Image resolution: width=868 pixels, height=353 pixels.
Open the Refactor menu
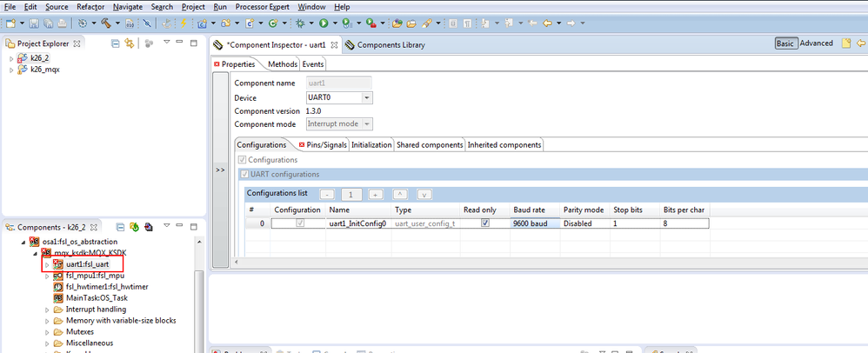pyautogui.click(x=90, y=7)
